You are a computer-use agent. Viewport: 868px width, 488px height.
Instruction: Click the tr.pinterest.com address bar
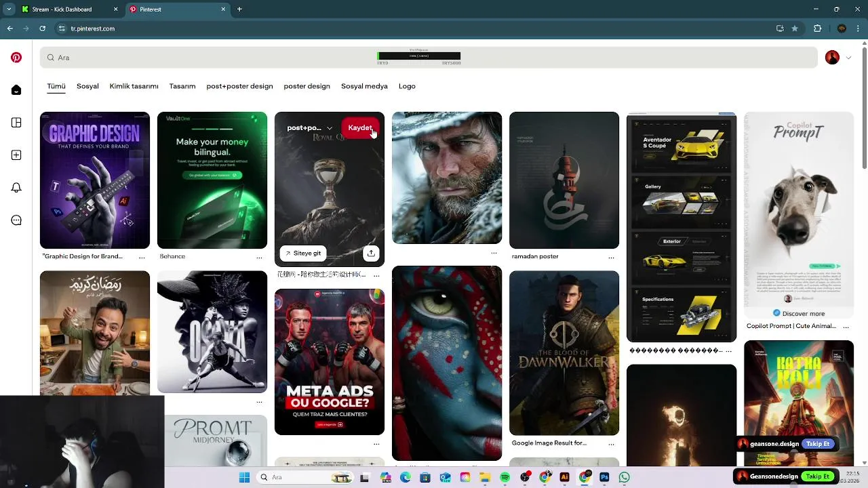click(429, 28)
